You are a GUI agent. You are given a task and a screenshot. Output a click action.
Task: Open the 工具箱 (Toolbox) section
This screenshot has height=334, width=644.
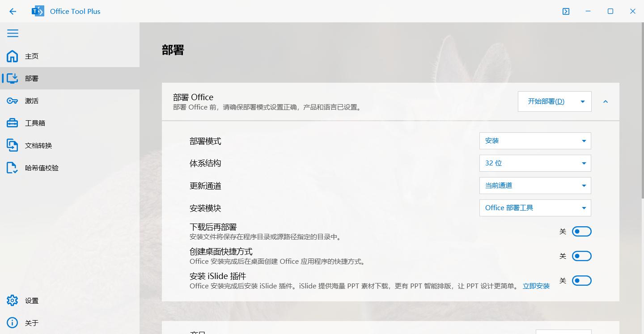[31, 123]
